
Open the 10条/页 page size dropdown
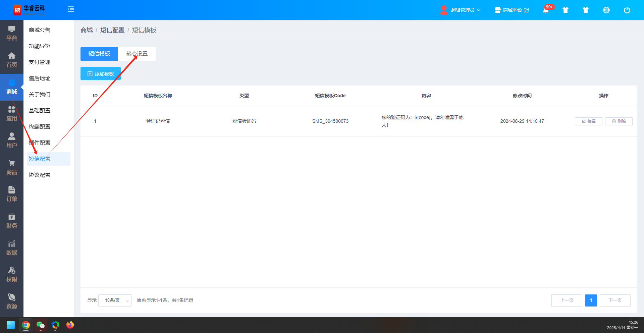click(x=115, y=300)
